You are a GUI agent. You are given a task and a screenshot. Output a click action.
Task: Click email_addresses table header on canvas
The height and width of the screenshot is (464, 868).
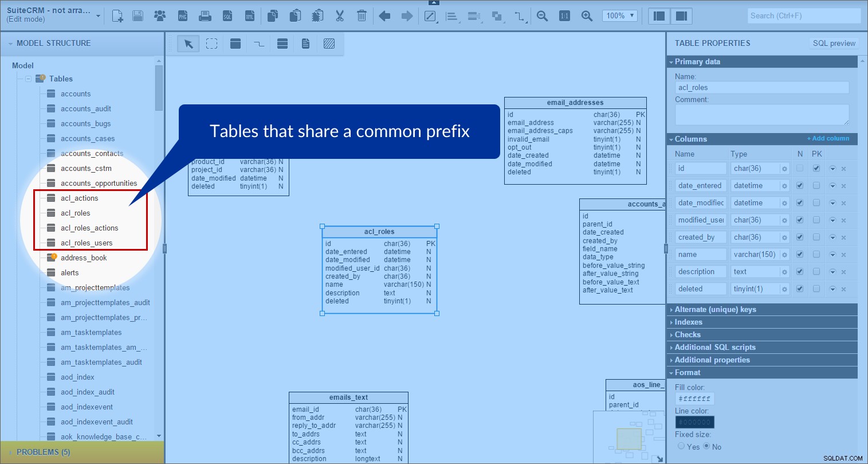click(x=575, y=103)
